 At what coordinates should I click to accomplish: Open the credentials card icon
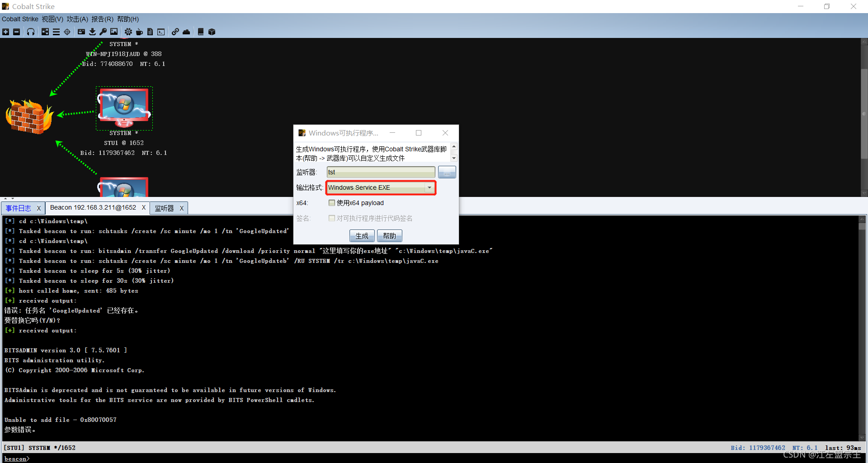[x=81, y=32]
